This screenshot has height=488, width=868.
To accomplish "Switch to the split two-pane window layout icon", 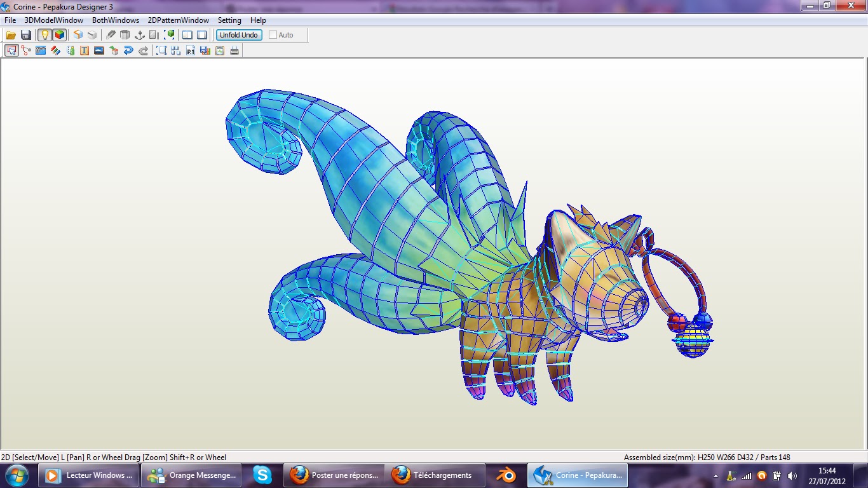I will click(x=187, y=35).
